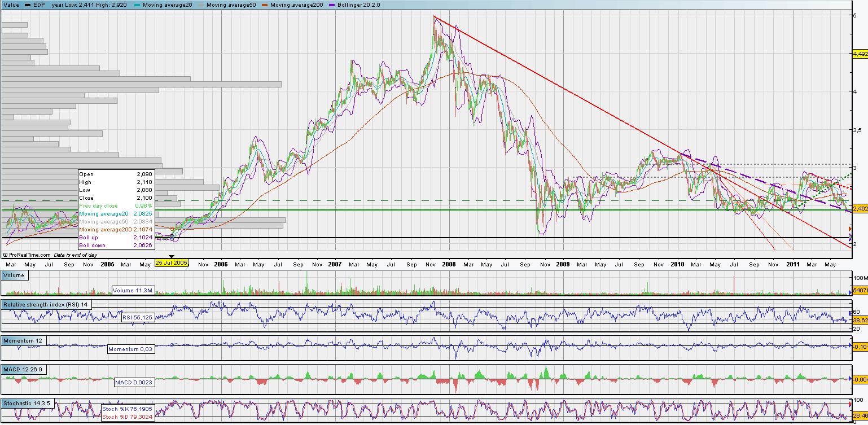Viewport: 868px width, 425px height.
Task: Open the Stochastic 14 3 5 panel title
Action: click(x=28, y=404)
